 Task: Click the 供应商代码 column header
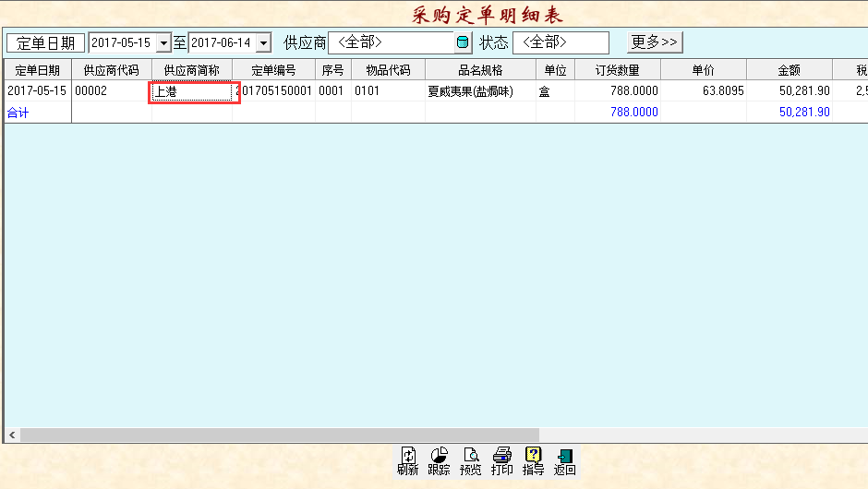tap(111, 70)
